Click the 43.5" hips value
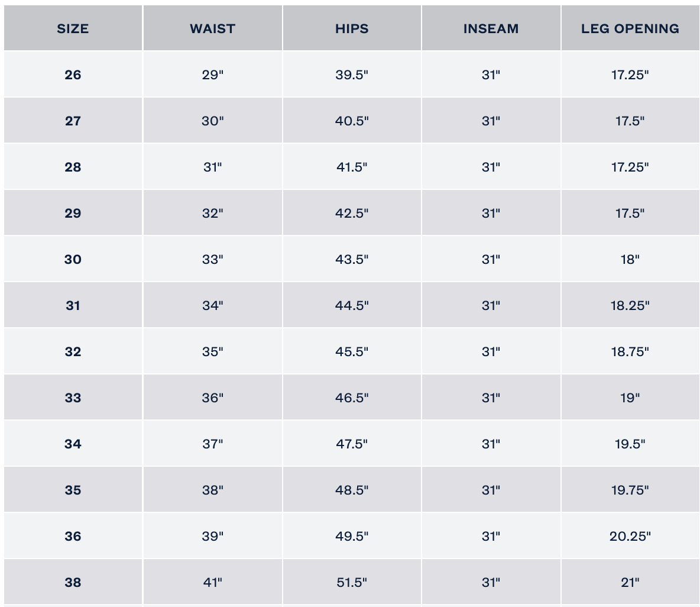 tap(352, 260)
